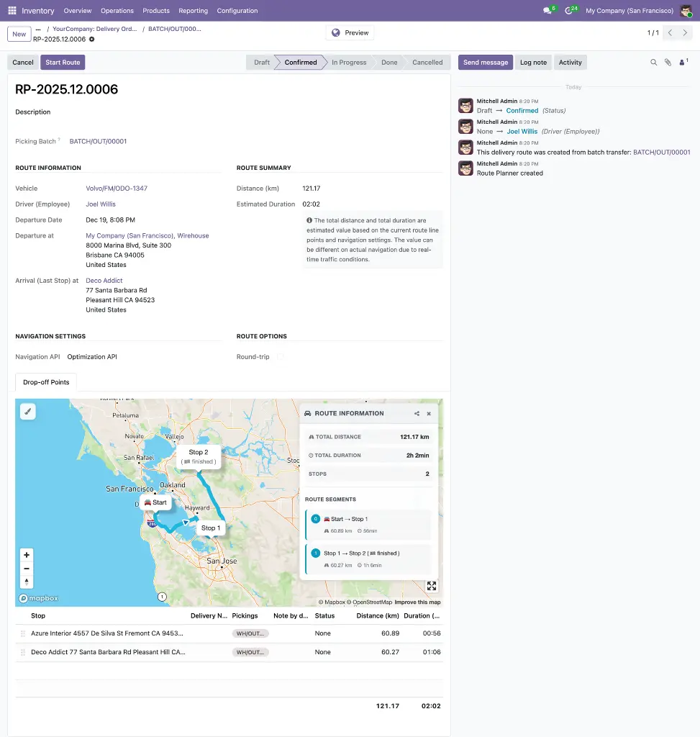700x737 pixels.
Task: Open breadcrumb BATCH/OUT/000...
Action: (x=174, y=29)
